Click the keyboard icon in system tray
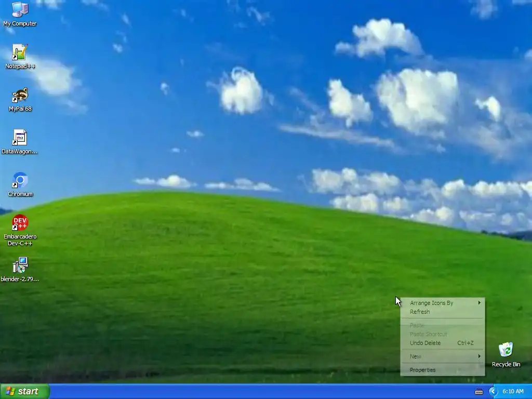Screen dimensions: 532x399 478,392
